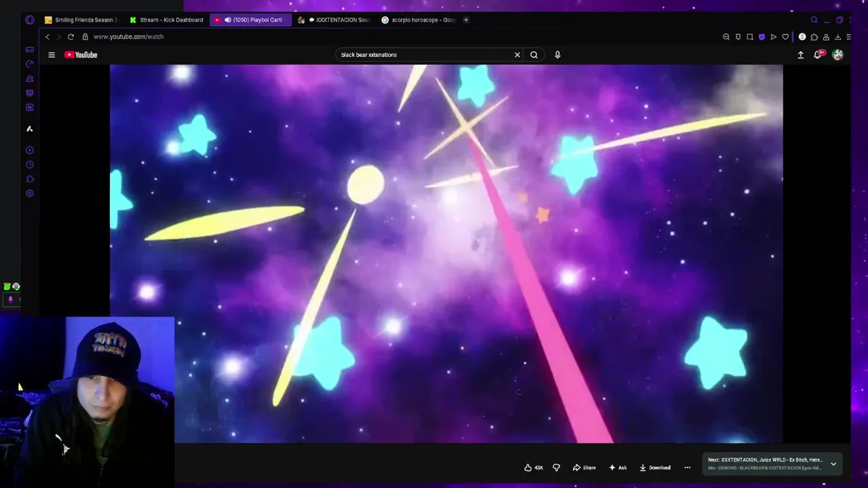Switch to scorpio horoscope Google tab

(419, 20)
